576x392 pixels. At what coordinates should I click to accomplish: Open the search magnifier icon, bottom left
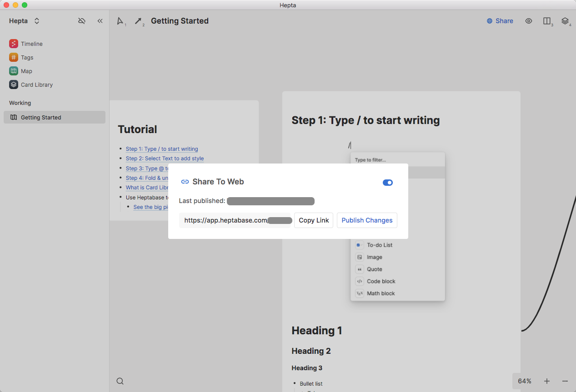[x=120, y=381]
